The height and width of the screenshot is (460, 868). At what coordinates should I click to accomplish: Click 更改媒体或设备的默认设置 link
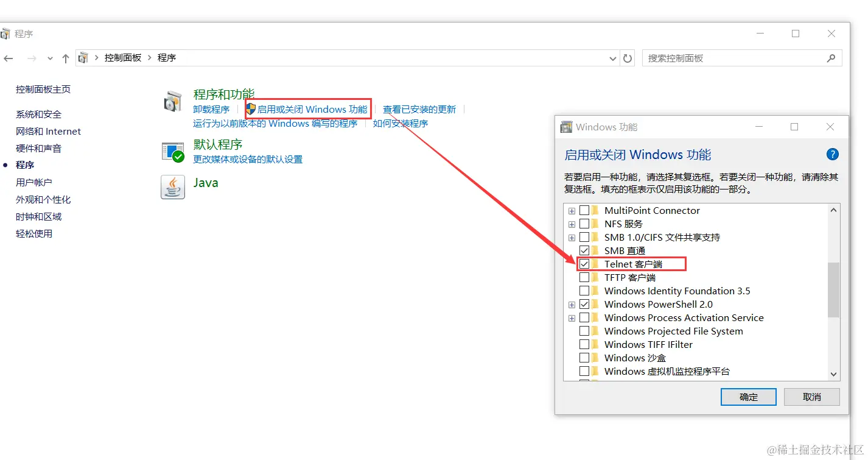[248, 160]
